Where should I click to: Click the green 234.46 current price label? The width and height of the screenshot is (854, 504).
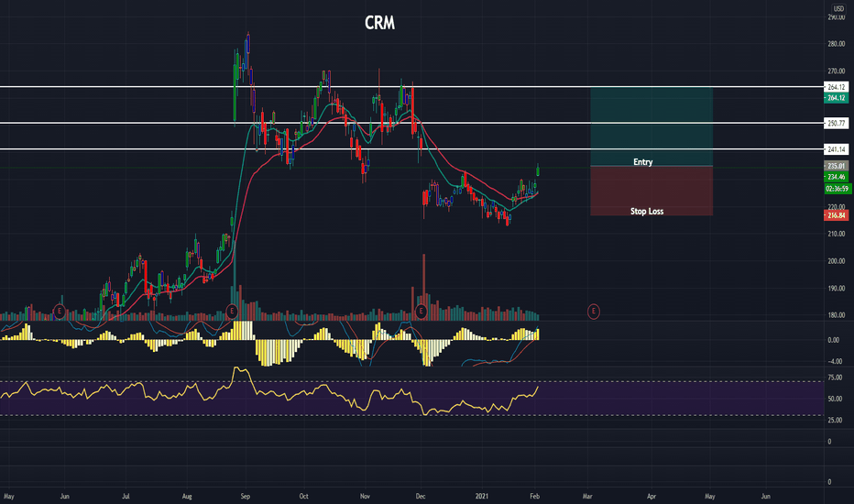click(x=836, y=177)
